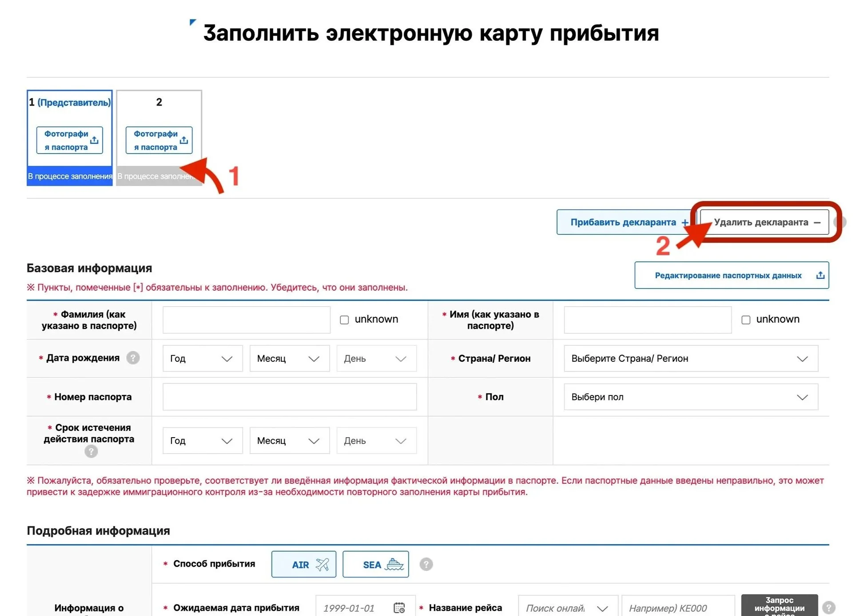Select SEA as arrival method
Image resolution: width=863 pixels, height=616 pixels.
click(376, 564)
